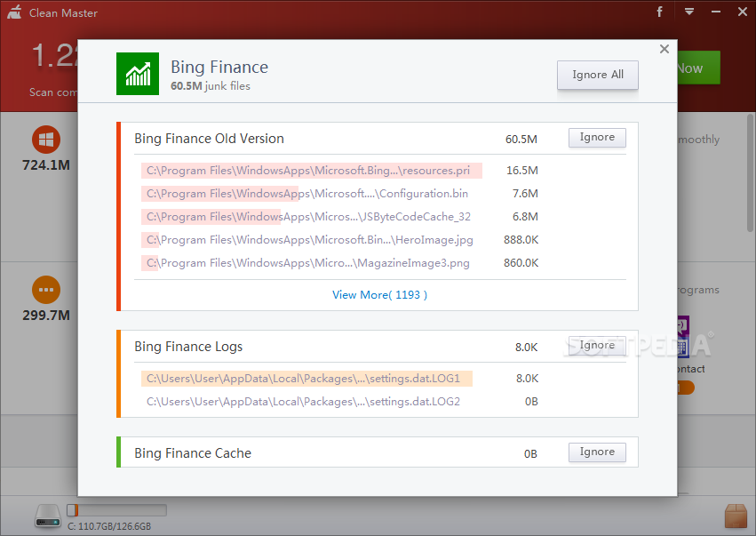Click the Bing Finance Old Version heading
The image size is (756, 536).
(x=209, y=139)
